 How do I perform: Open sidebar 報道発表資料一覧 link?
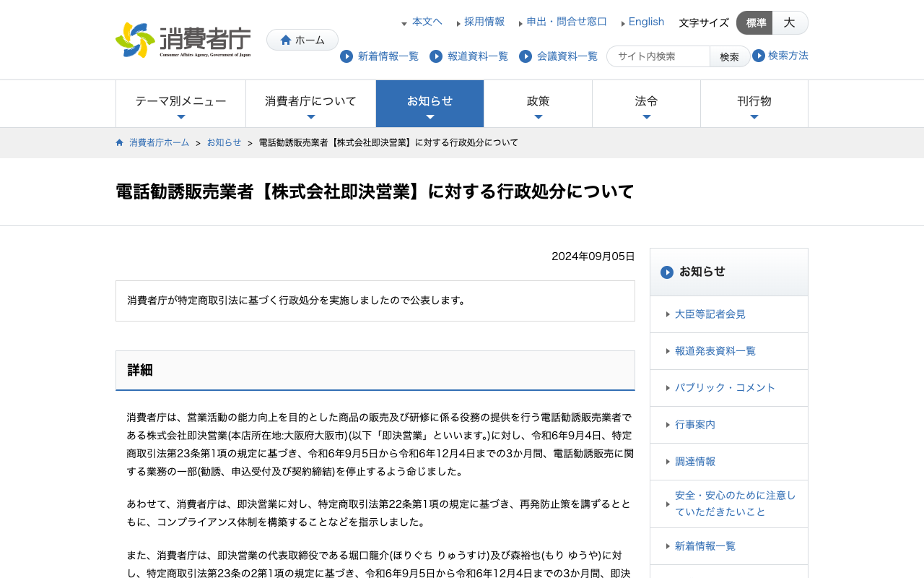click(x=715, y=351)
